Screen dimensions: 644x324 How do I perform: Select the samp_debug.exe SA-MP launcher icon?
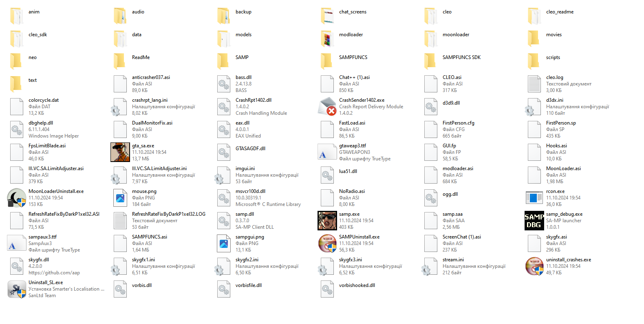pyautogui.click(x=534, y=221)
